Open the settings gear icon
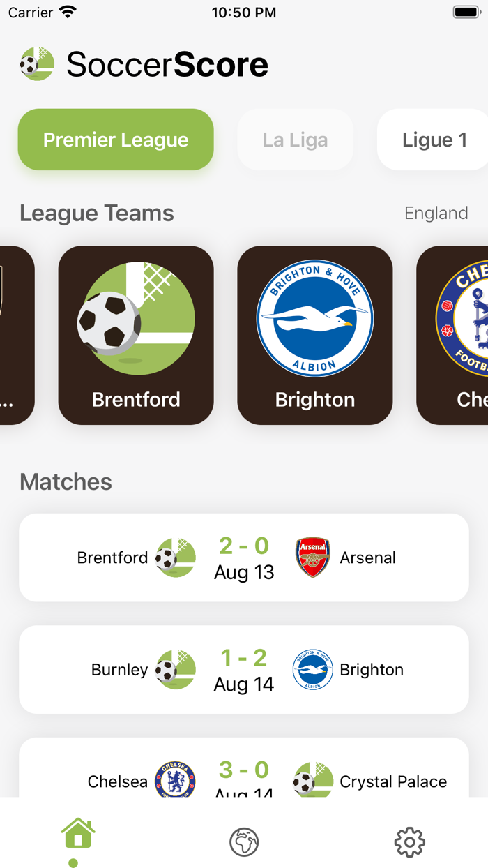The height and width of the screenshot is (868, 488). [409, 842]
